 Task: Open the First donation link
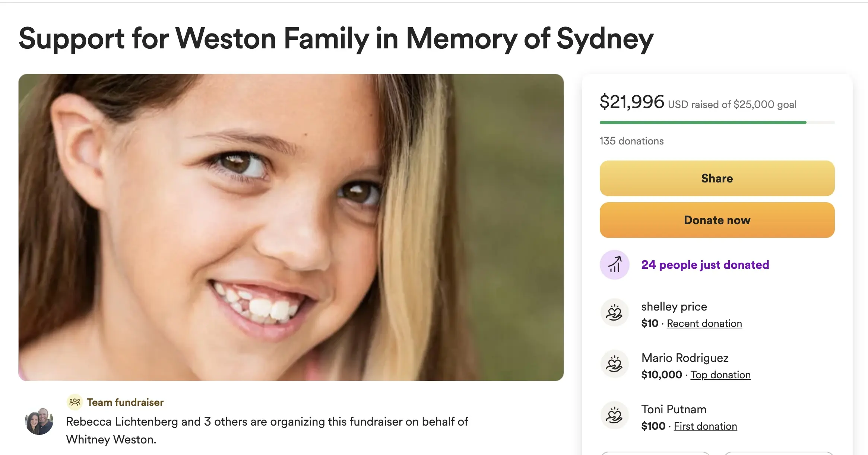pyautogui.click(x=705, y=426)
